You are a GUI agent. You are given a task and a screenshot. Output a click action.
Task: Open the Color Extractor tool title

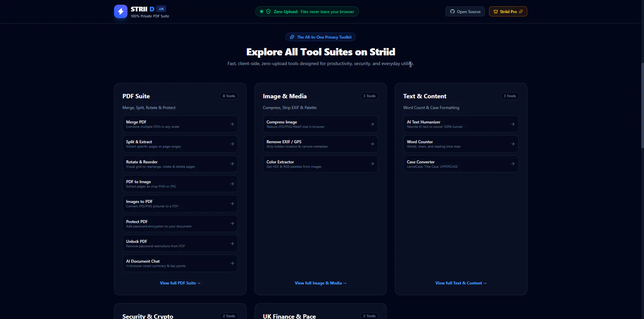click(x=280, y=162)
